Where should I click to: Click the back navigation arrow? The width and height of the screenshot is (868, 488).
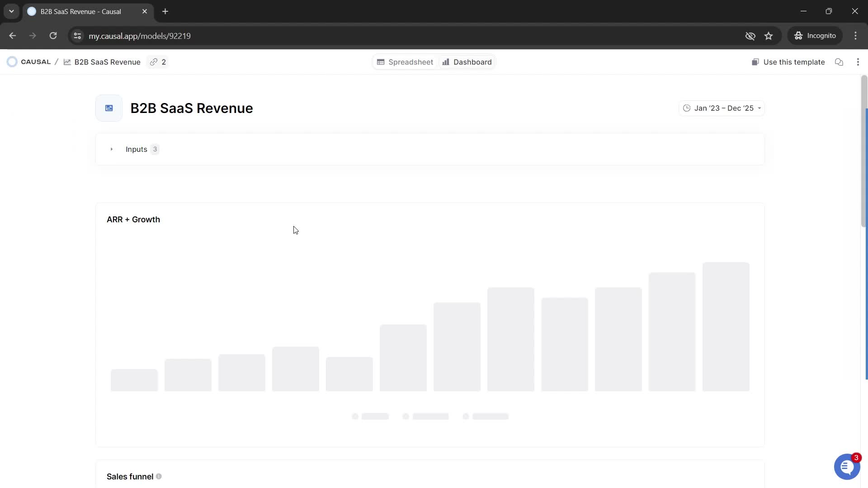[13, 36]
